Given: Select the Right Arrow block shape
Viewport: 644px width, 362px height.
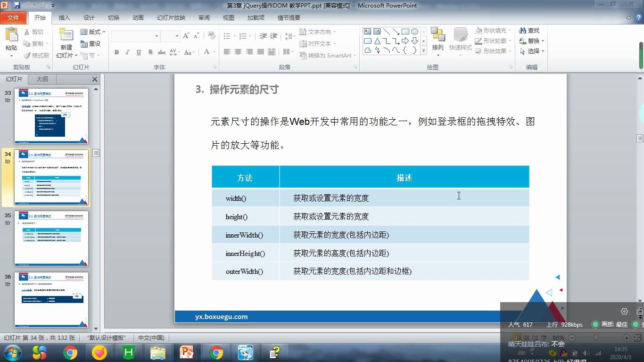Looking at the screenshot, I should (405, 41).
